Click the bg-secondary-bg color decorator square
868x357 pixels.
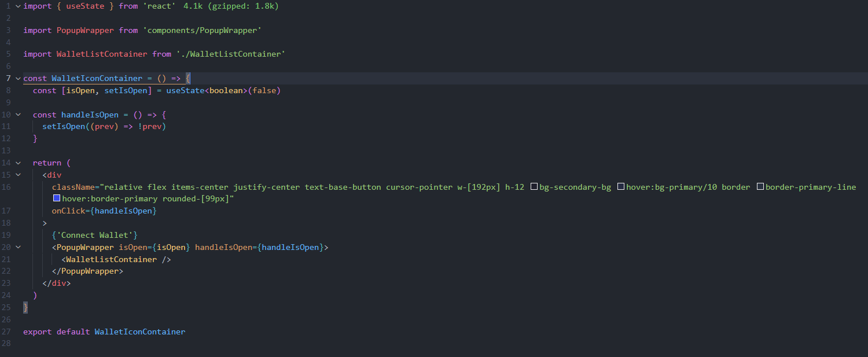534,186
